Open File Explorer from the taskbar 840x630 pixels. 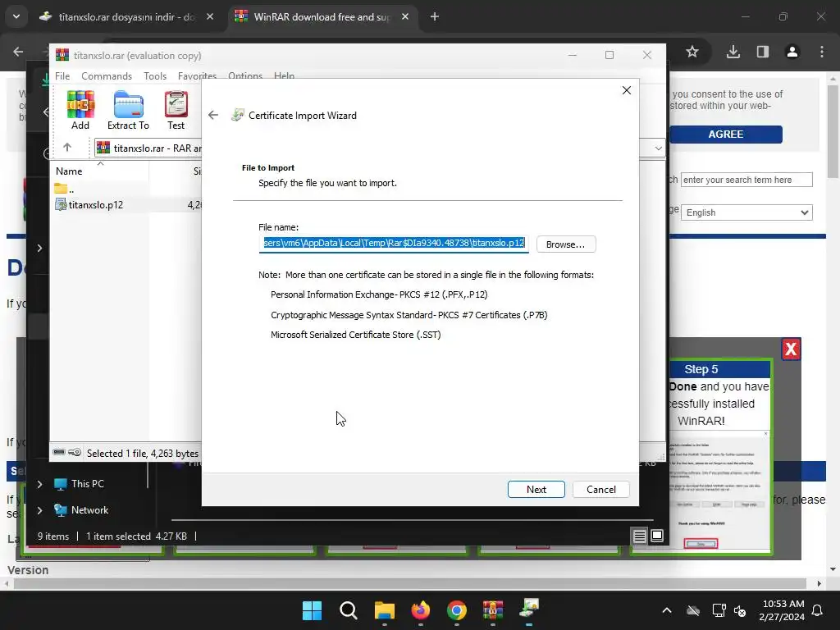[384, 610]
